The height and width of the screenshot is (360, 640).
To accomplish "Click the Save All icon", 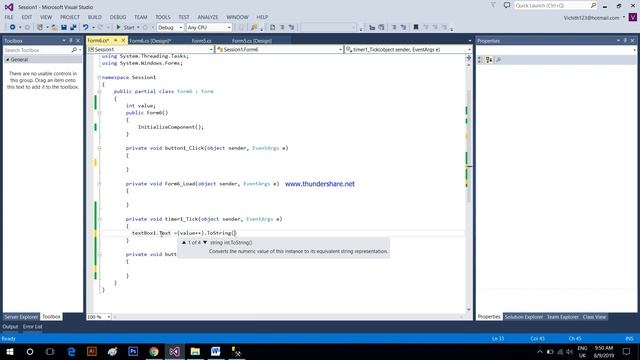I will pos(73,27).
